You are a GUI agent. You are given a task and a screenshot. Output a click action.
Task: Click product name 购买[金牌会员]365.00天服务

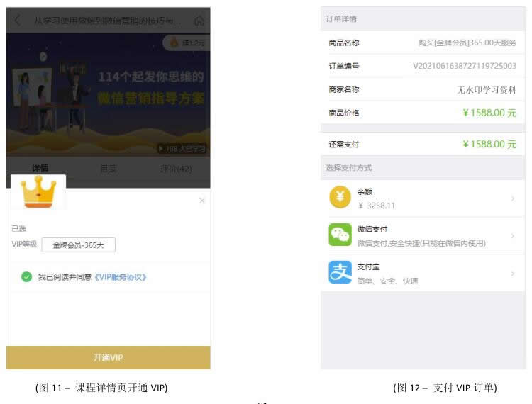point(467,43)
